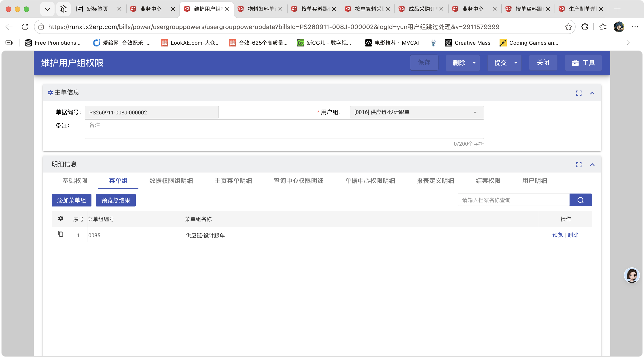The width and height of the screenshot is (644, 358).
Task: Click the browser profile avatar
Action: [x=619, y=27]
